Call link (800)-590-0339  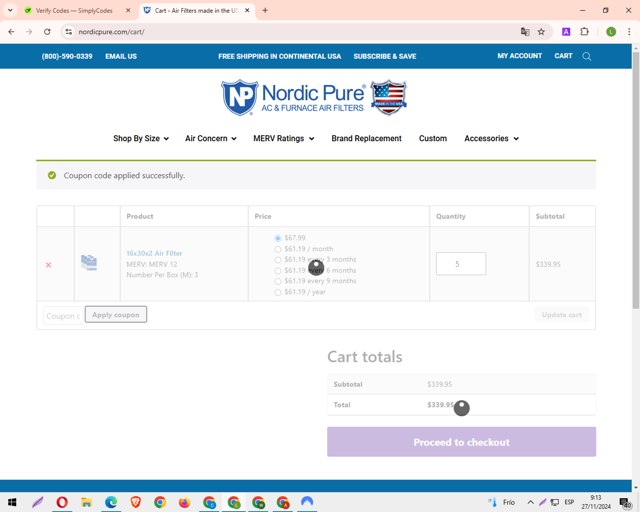pyautogui.click(x=67, y=56)
